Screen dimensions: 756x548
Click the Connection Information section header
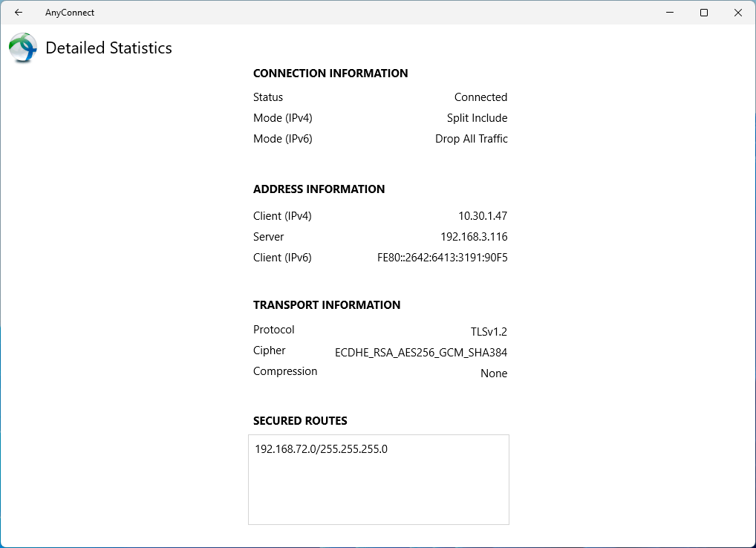pos(330,74)
